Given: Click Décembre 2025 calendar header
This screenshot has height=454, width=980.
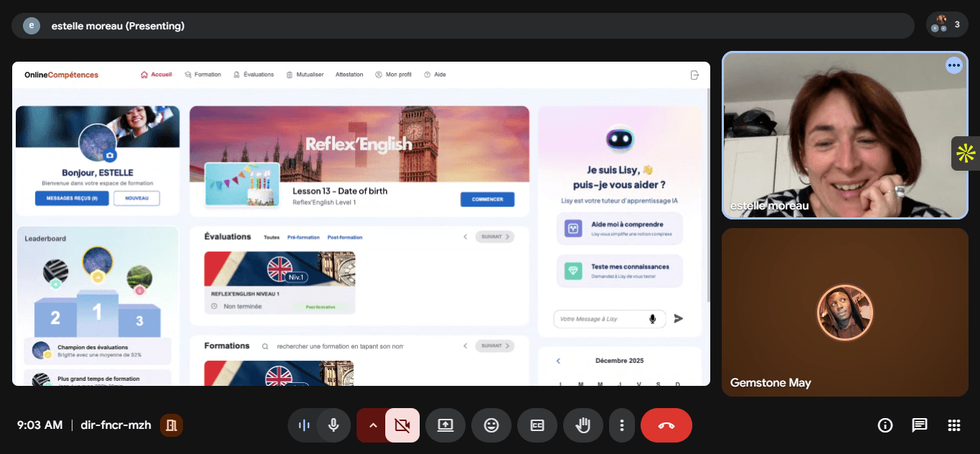Looking at the screenshot, I should pyautogui.click(x=620, y=361).
